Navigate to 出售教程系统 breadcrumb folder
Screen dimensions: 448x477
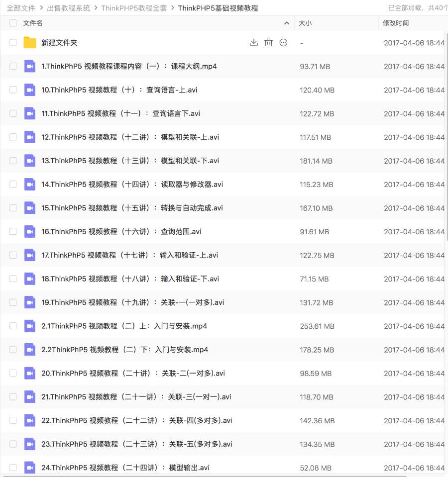(x=69, y=8)
